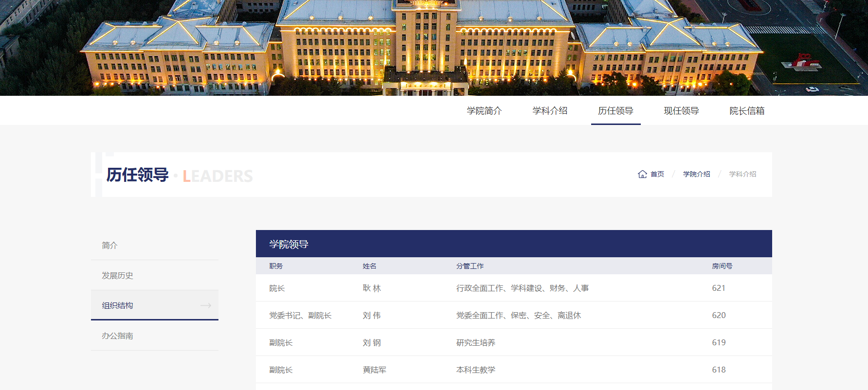This screenshot has width=868, height=390.
Task: Click the 姓名 column header
Action: tap(369, 266)
